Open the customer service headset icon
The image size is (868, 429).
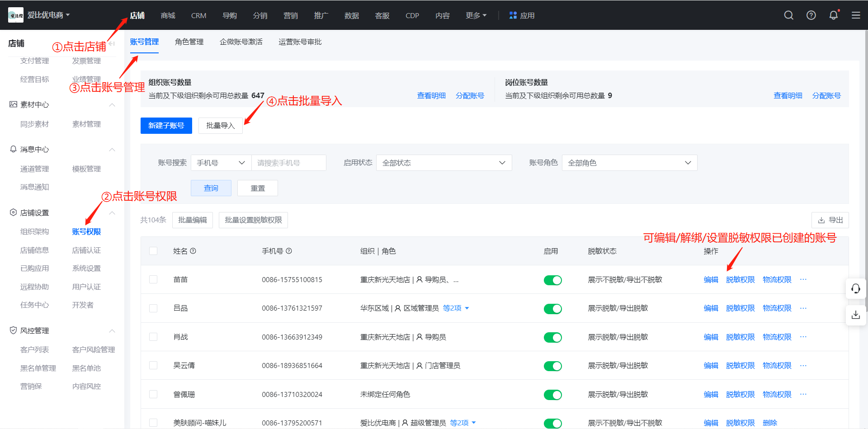point(856,289)
